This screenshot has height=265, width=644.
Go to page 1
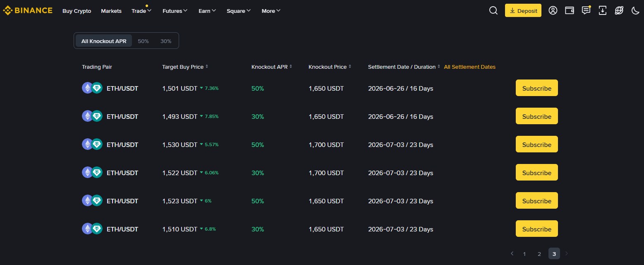tap(524, 254)
